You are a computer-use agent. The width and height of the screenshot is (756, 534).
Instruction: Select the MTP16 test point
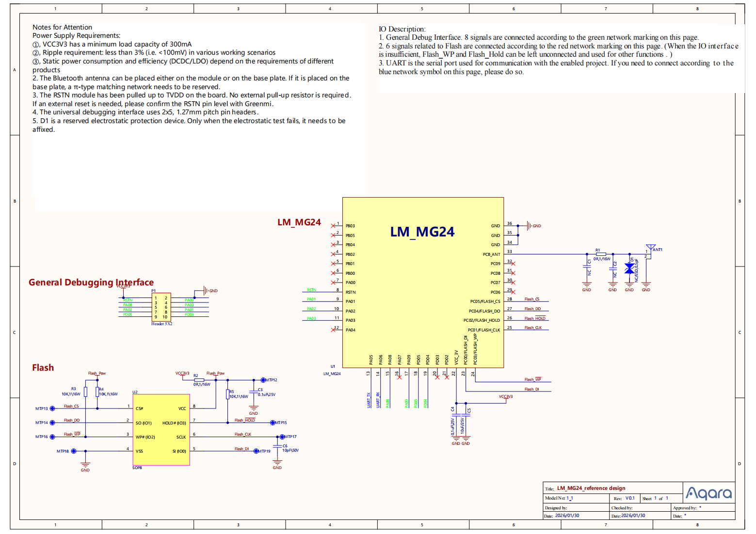click(52, 437)
